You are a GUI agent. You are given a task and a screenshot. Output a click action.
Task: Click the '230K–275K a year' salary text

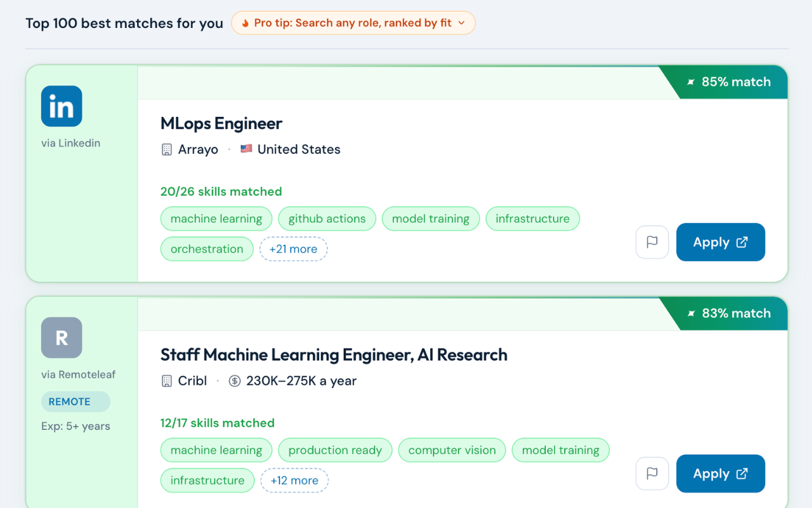pos(301,381)
